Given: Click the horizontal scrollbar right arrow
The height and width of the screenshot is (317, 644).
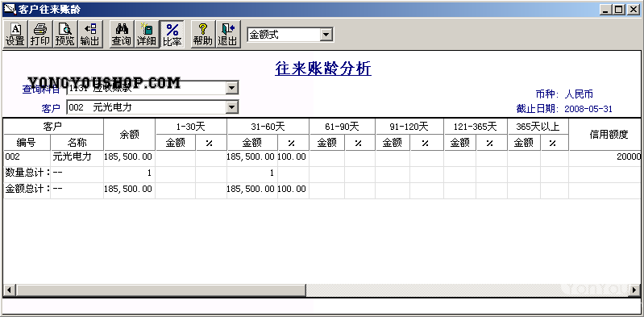Looking at the screenshot, I should tap(635, 290).
